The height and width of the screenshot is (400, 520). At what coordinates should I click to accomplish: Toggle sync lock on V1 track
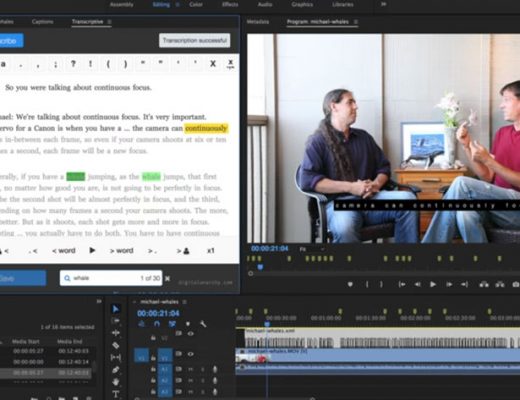(x=179, y=353)
